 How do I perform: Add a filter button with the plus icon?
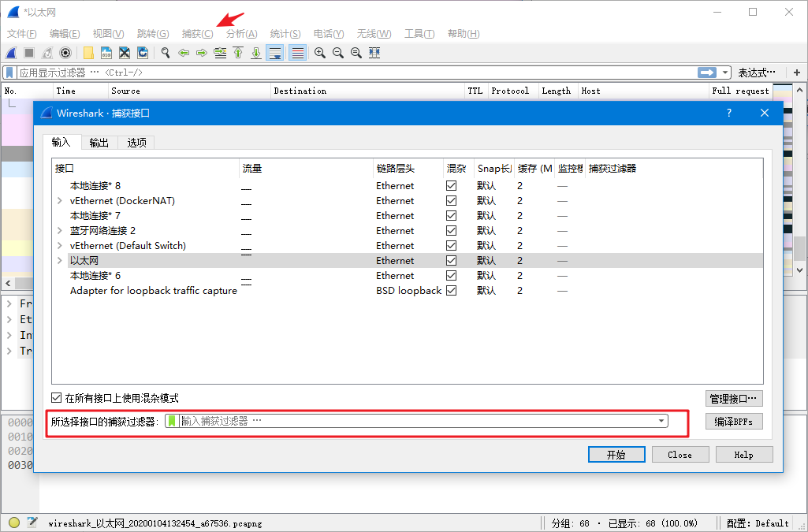coord(797,73)
